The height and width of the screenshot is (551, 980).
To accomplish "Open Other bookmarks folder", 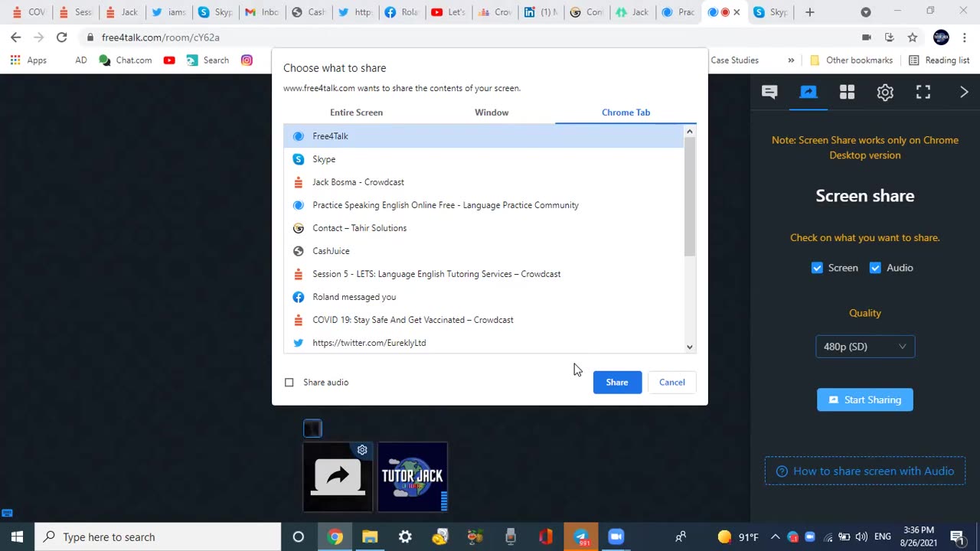I will pos(851,60).
